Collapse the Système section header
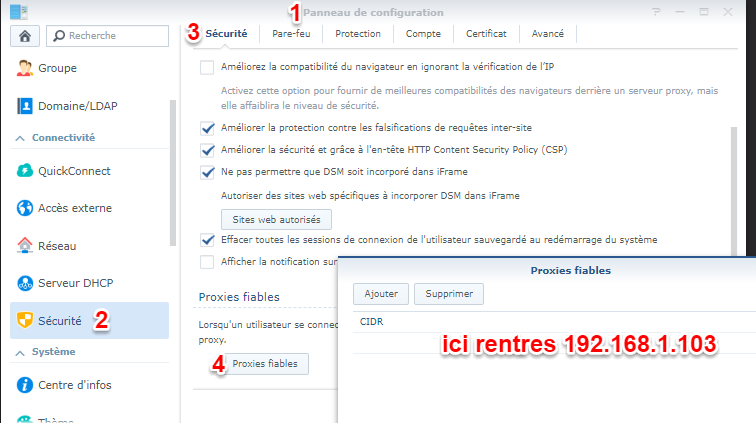Viewport: 756px width, 423px height. point(55,352)
